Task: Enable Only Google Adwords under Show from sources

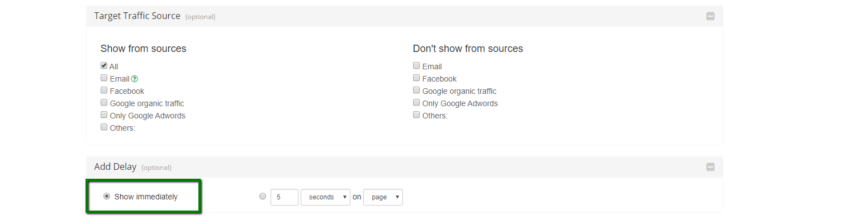Action: pyautogui.click(x=104, y=115)
